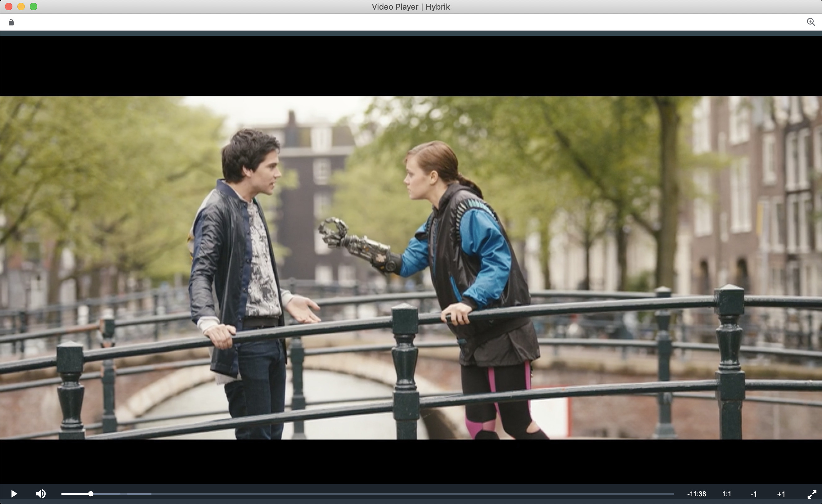Set video scale to 1:1
Viewport: 822px width, 504px height.
click(x=727, y=494)
